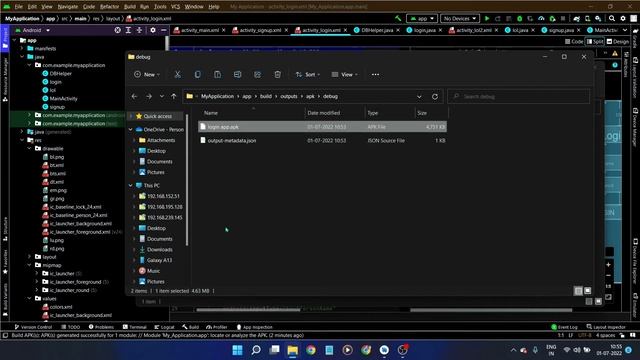The height and width of the screenshot is (360, 640).
Task: Switch Explorer to large thumbnails view layout
Action: 588,291
